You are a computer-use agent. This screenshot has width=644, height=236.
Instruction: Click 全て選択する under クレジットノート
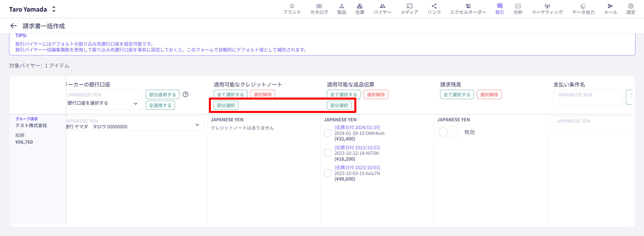pos(230,94)
